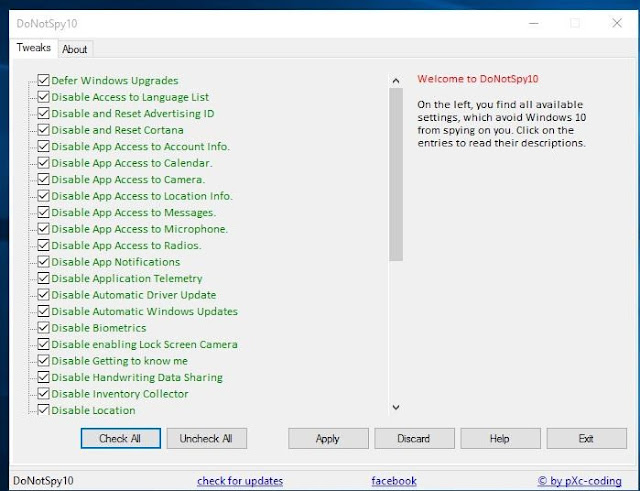Click the tweaks list scrollbar thumb

396,174
